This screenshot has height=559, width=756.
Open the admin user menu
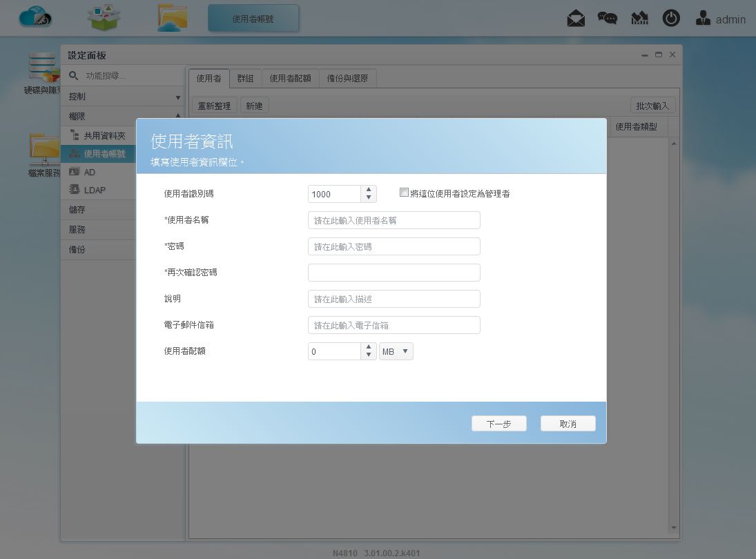[721, 19]
